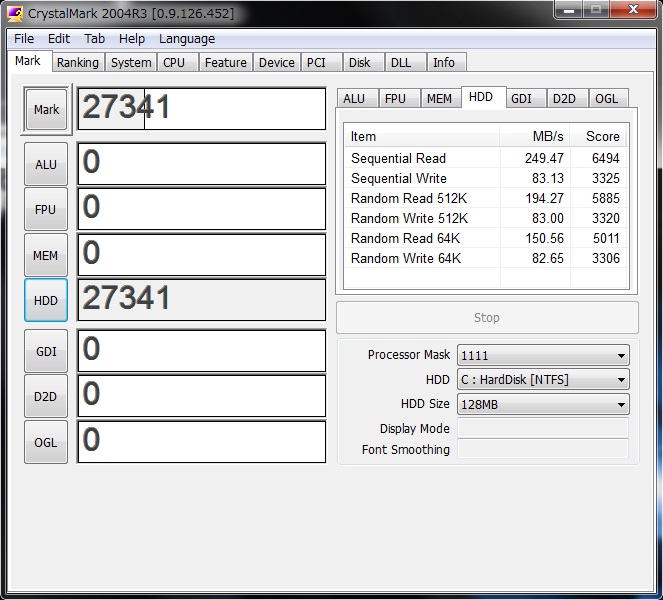
Task: Open the HDD drive selection dropdown
Action: click(543, 380)
